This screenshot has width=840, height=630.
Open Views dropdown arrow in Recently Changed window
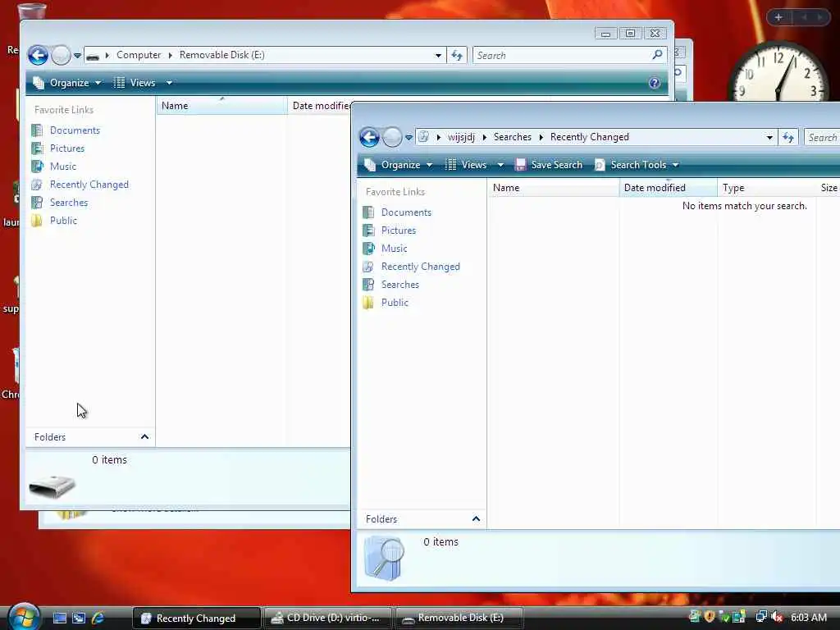[x=500, y=165]
